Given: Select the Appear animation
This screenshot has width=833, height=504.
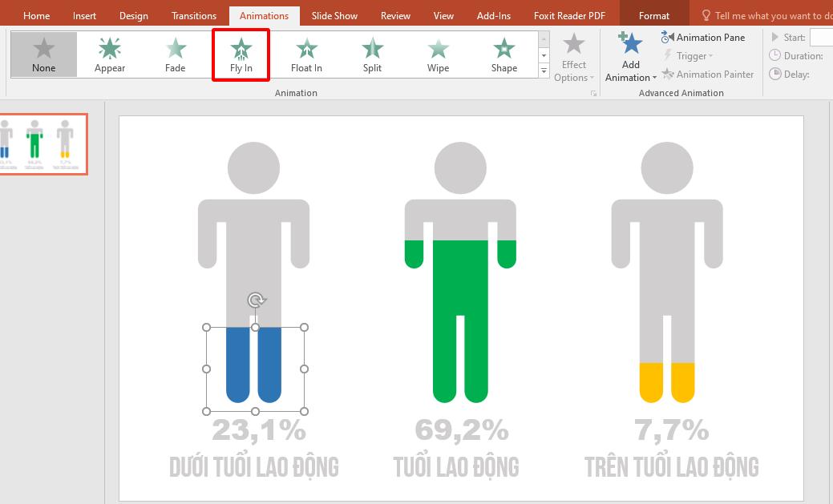Looking at the screenshot, I should [109, 54].
